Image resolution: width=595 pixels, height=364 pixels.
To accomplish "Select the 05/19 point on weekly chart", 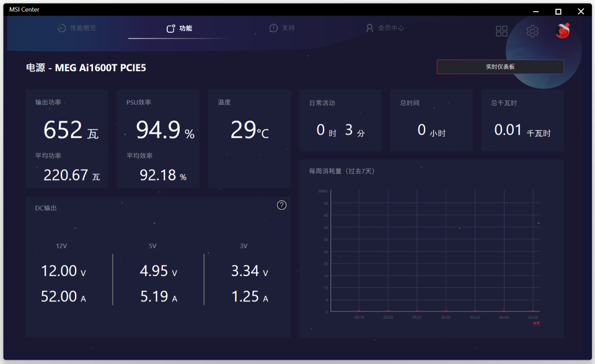I will [x=359, y=311].
